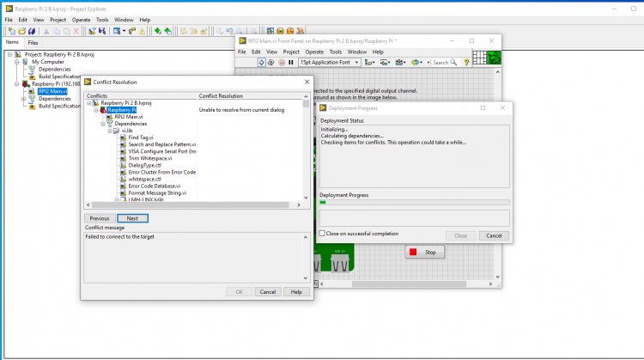The height and width of the screenshot is (360, 644).
Task: Click the Search magnifier icon in Front Panel
Action: (x=453, y=63)
